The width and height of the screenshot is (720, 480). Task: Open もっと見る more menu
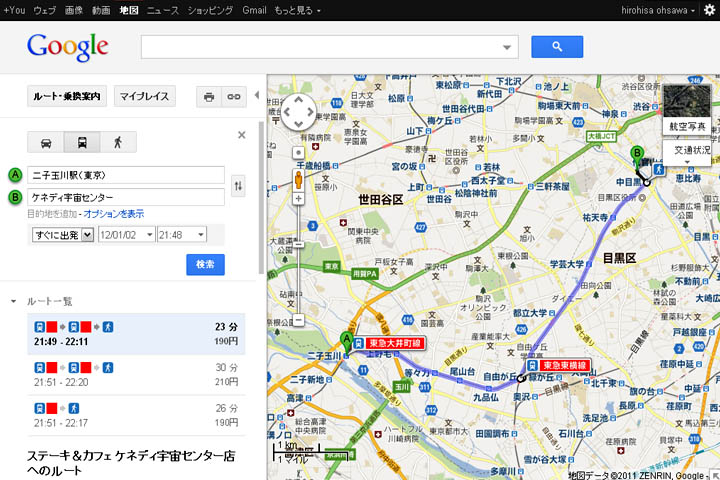click(297, 10)
